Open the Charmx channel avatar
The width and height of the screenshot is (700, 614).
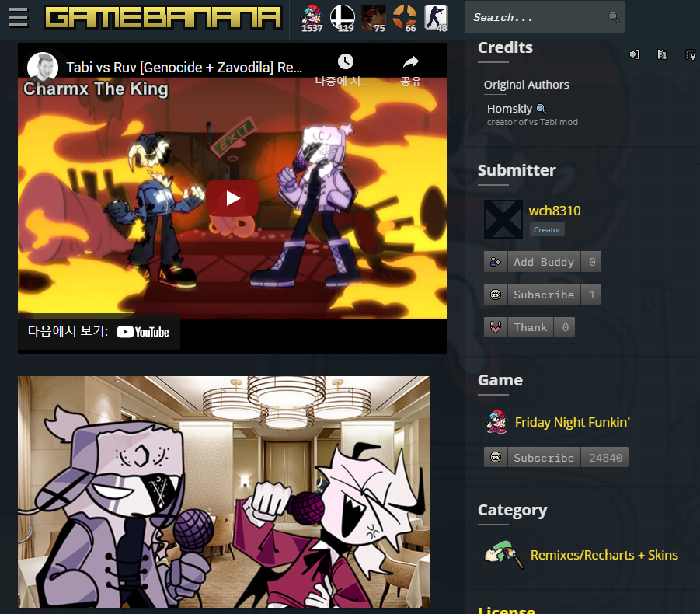click(x=43, y=67)
